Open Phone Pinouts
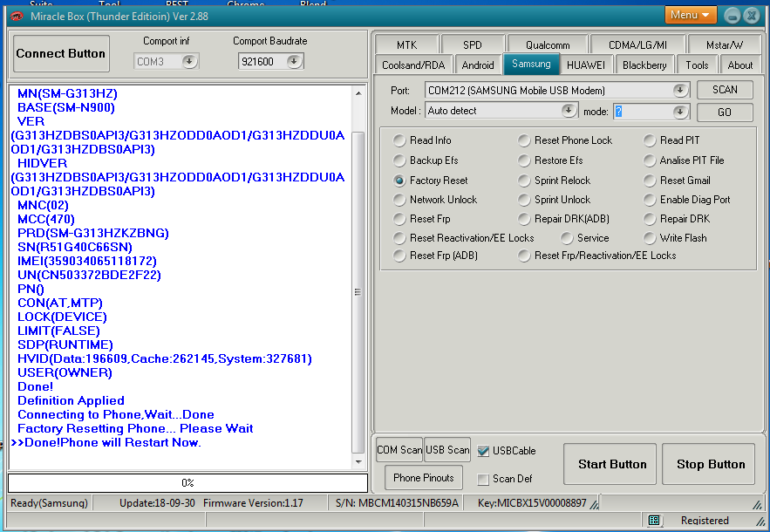 tap(423, 478)
